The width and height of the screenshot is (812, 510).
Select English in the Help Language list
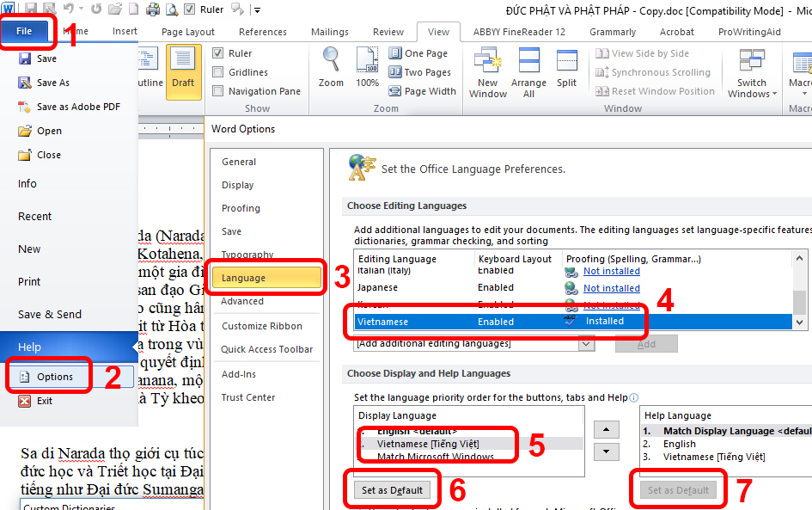pos(680,444)
